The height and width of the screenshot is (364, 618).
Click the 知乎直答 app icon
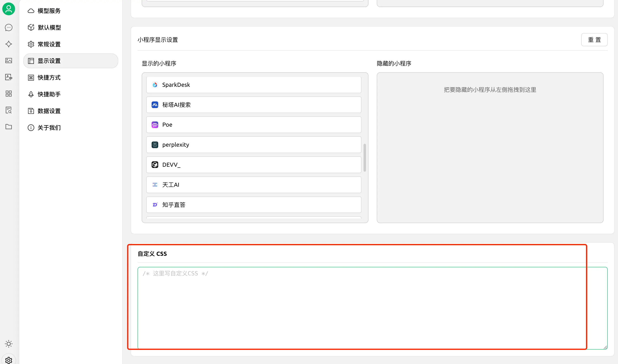pos(155,205)
